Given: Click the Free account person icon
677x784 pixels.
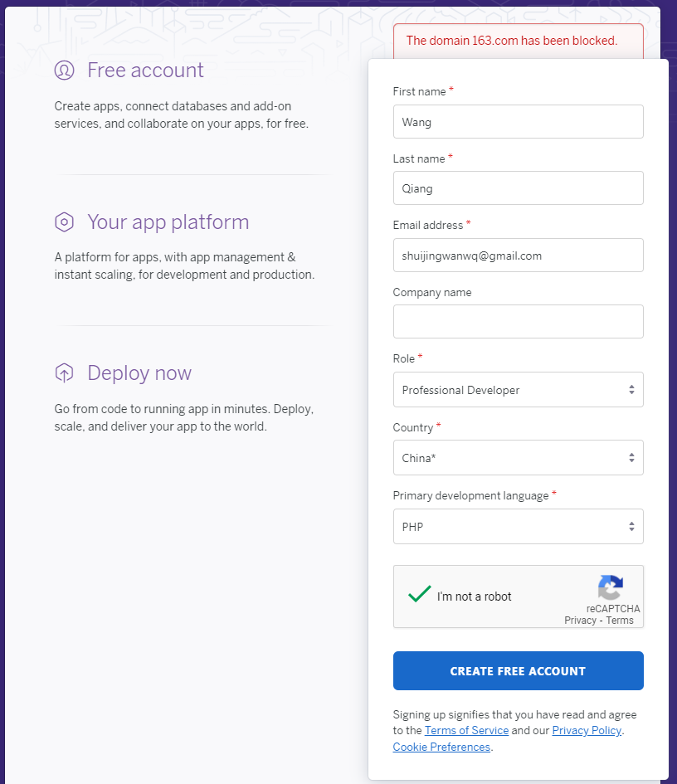Looking at the screenshot, I should coord(65,71).
